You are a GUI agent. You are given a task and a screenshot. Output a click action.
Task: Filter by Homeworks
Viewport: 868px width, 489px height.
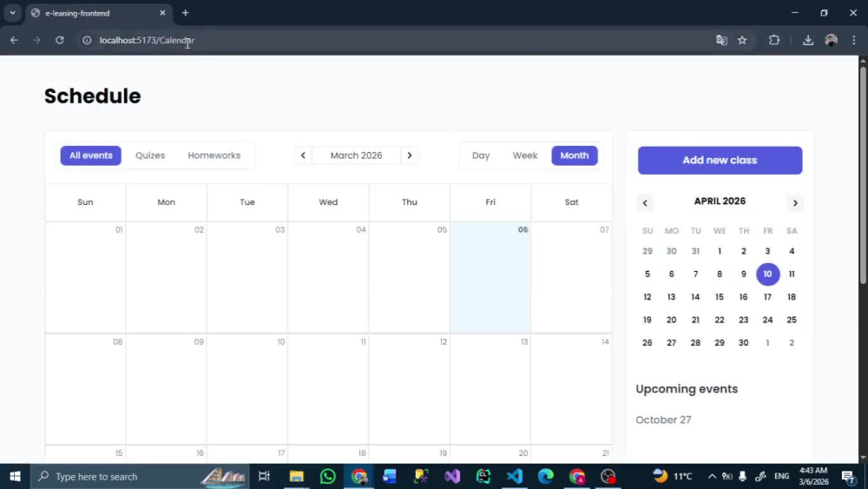(214, 155)
